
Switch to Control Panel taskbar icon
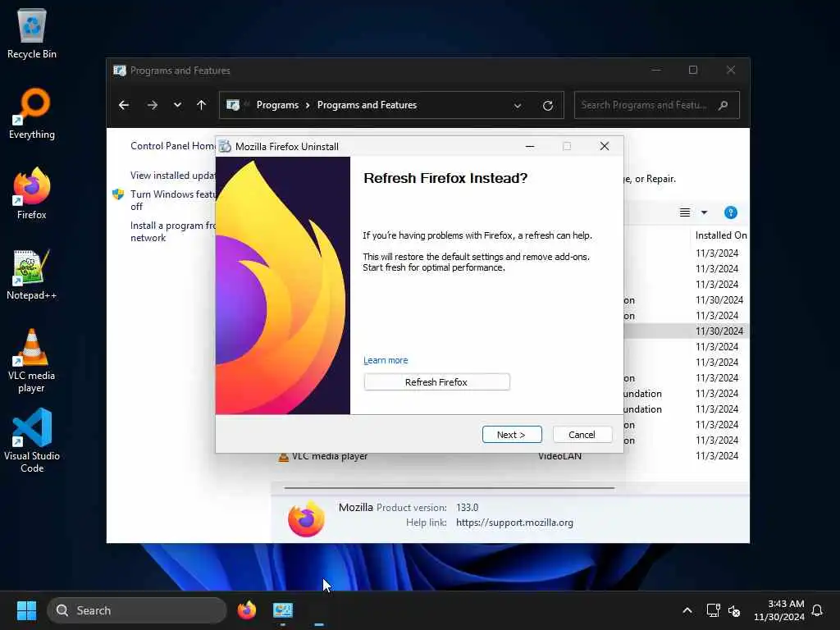[x=283, y=610]
